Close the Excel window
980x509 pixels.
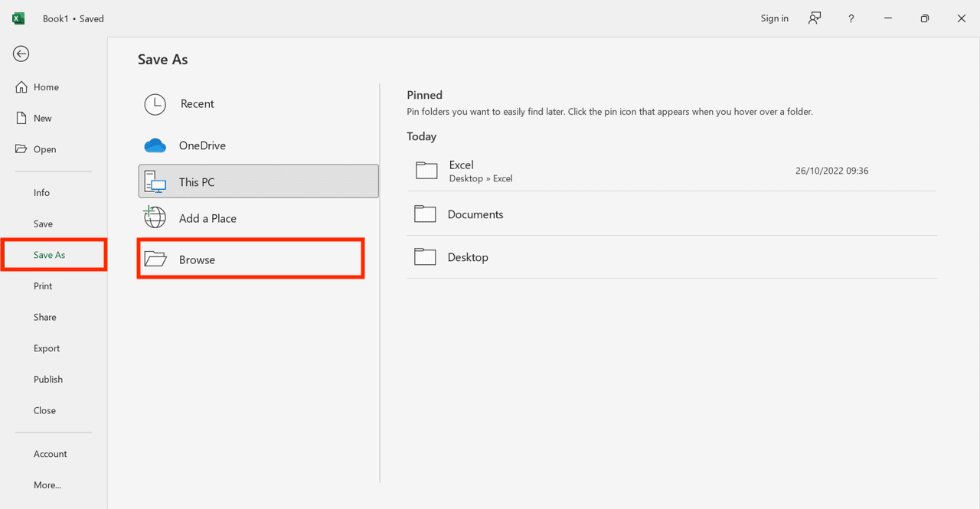coord(962,18)
